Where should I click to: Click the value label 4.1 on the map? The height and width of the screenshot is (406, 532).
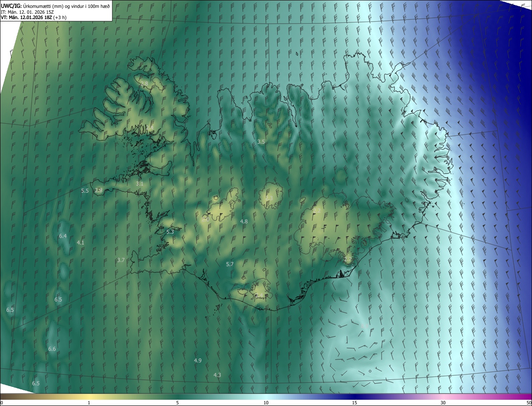point(81,243)
